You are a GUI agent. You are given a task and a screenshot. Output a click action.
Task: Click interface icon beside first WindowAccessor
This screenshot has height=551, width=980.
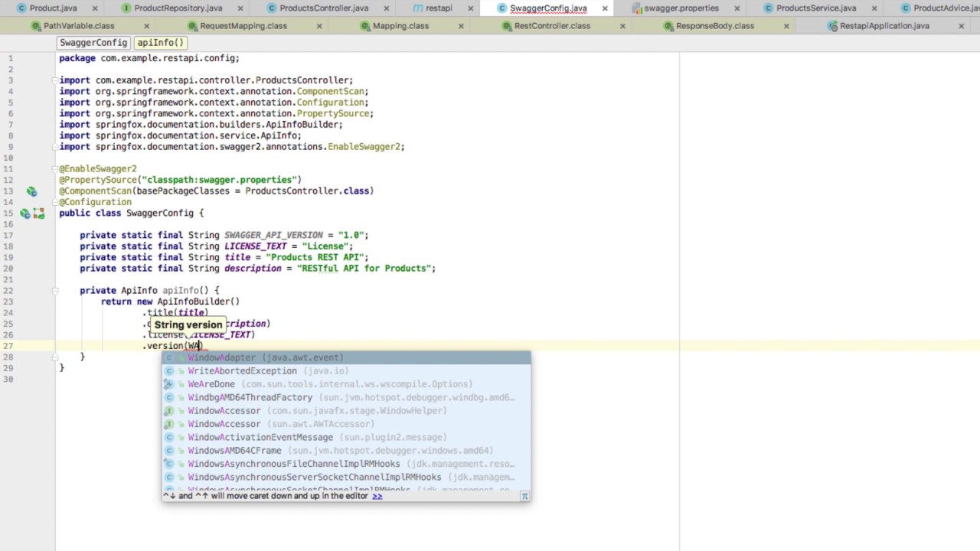click(170, 411)
